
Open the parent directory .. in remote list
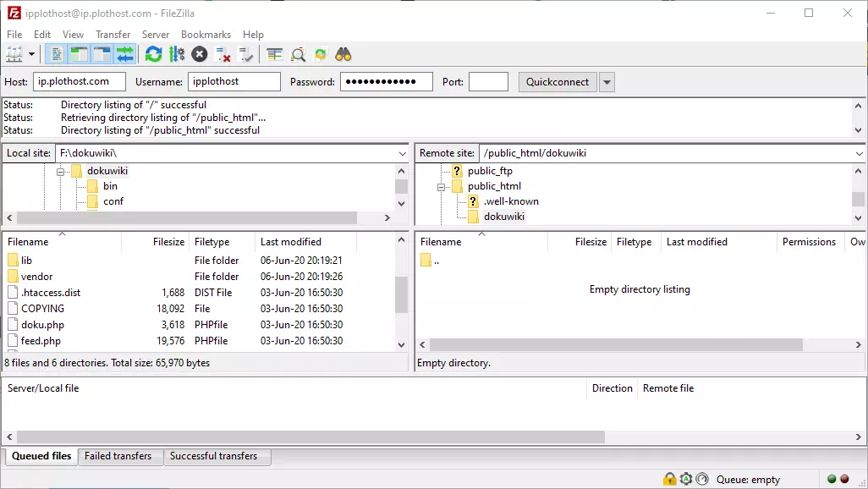click(430, 261)
